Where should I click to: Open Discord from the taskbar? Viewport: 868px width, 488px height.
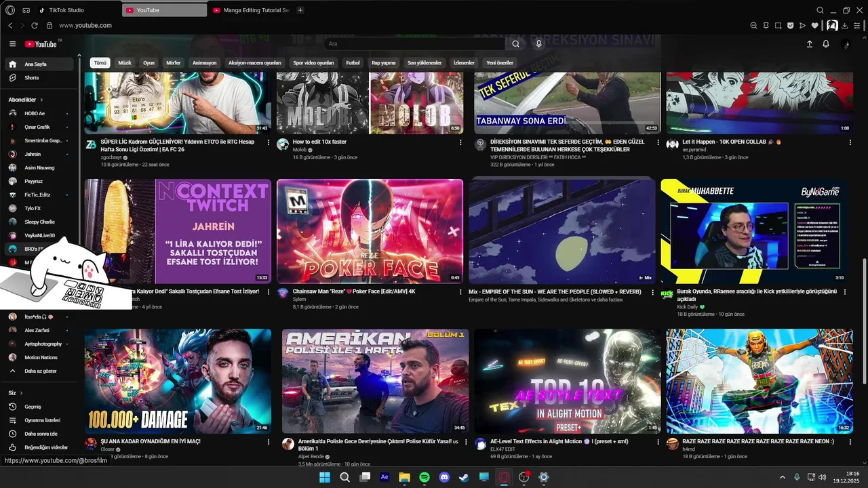444,477
